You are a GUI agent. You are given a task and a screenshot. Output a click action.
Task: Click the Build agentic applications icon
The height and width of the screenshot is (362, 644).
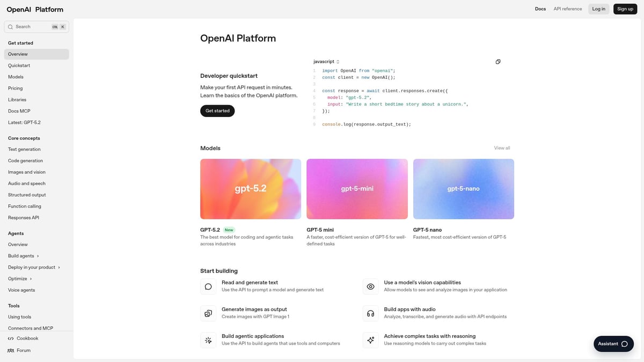pyautogui.click(x=208, y=339)
